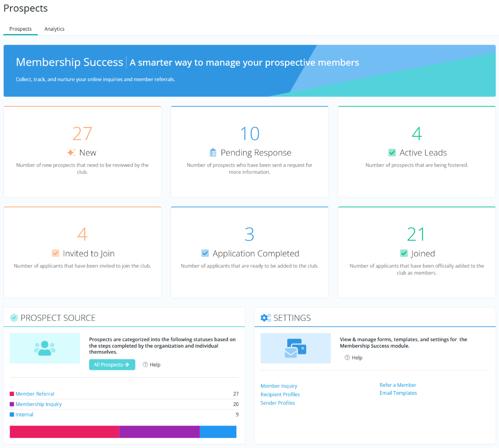
Task: Click the Settings gears icon
Action: pos(265,318)
